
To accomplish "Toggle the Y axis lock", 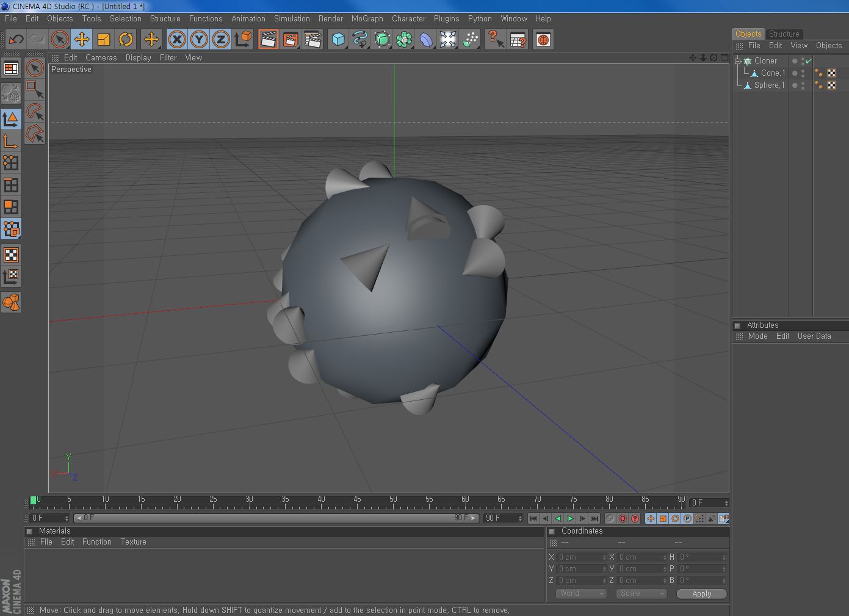I will (x=199, y=40).
